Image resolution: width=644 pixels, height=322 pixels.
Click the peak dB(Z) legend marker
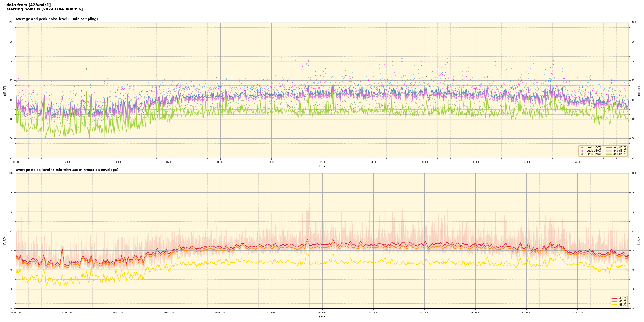[582, 148]
